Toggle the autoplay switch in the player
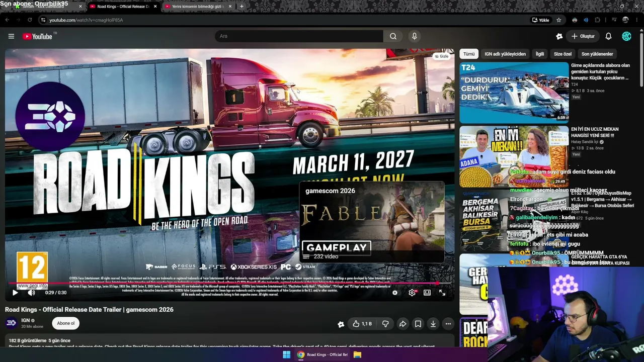Screen dimensions: 644x362 pyautogui.click(x=395, y=293)
